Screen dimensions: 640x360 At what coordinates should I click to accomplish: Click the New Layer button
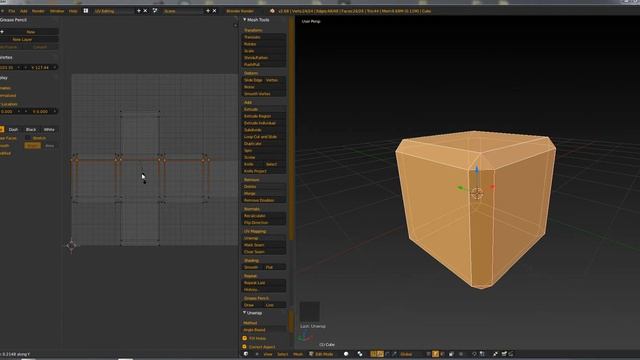click(28, 40)
